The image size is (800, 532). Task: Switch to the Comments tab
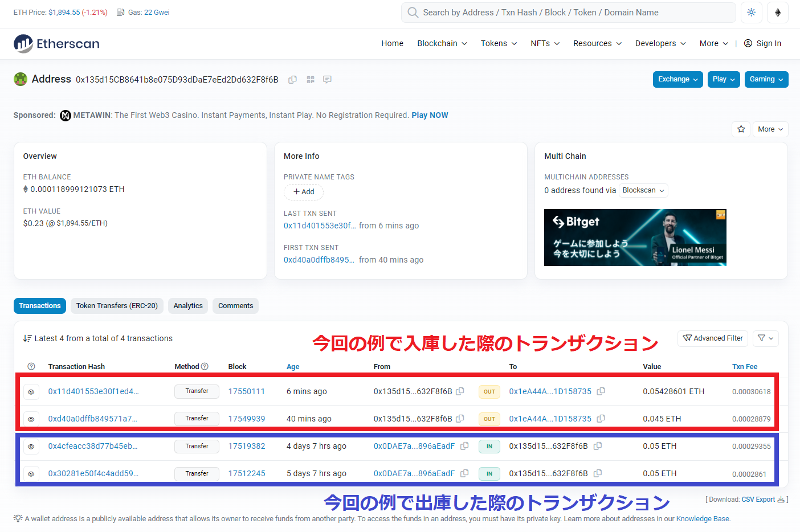click(236, 306)
